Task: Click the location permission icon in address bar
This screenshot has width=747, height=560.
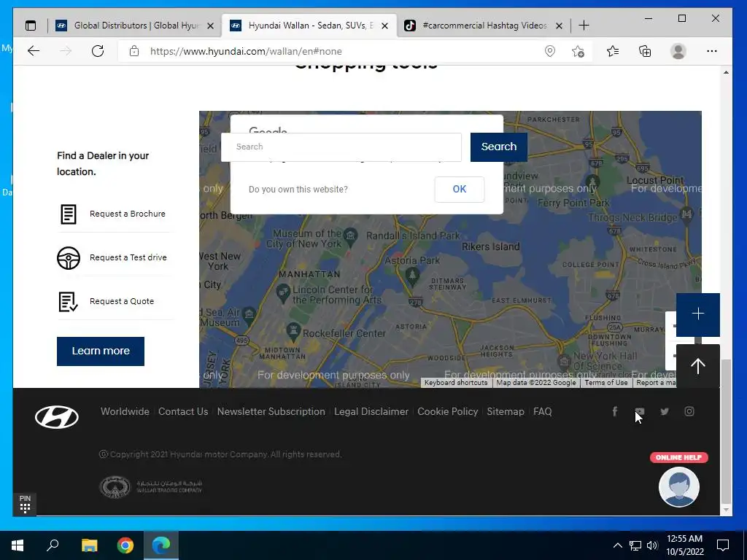Action: coord(550,51)
